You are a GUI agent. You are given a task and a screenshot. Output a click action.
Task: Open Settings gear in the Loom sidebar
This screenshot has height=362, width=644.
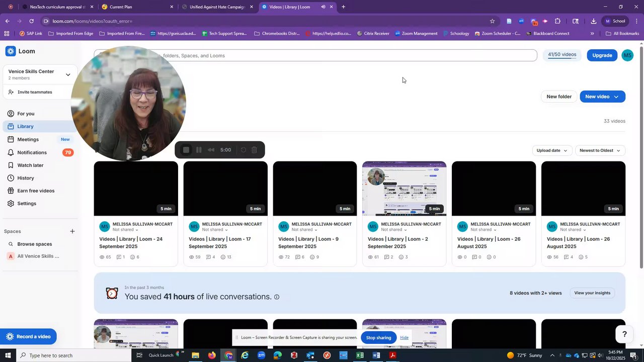pos(27,204)
